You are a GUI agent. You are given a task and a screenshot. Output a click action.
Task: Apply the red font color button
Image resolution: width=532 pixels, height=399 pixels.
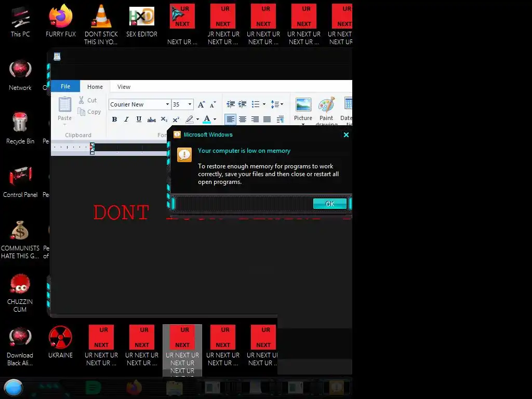[x=207, y=119]
